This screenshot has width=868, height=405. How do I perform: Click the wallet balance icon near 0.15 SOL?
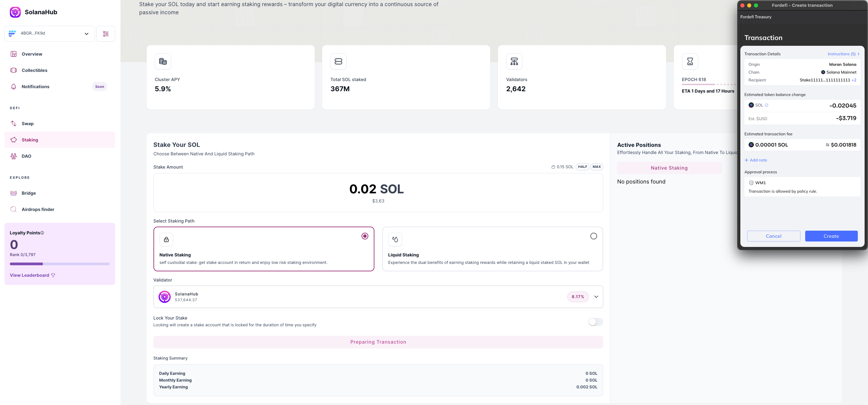(553, 167)
